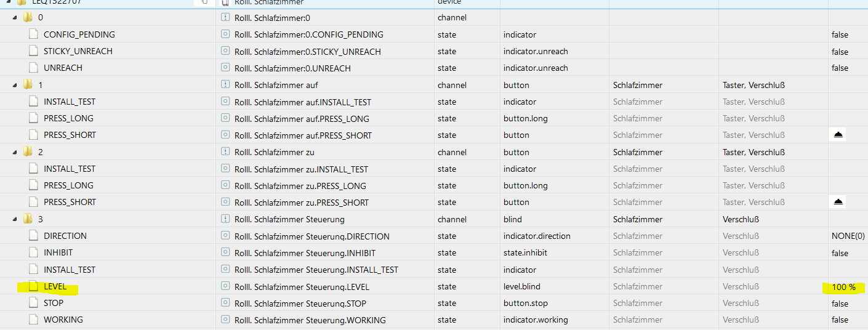This screenshot has width=868, height=330.
Task: Select INSTALL_TEST under channel 1
Action: [x=70, y=102]
